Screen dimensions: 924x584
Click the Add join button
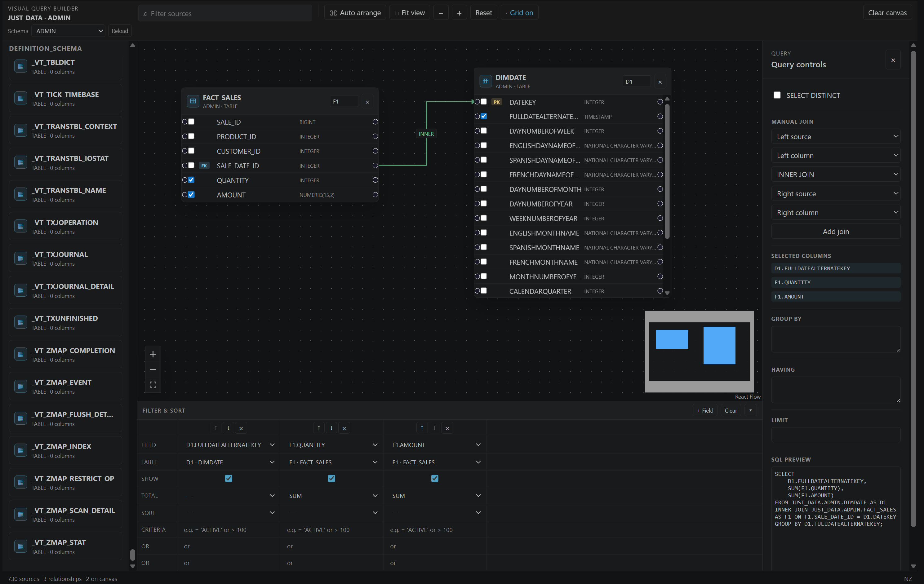tap(836, 231)
